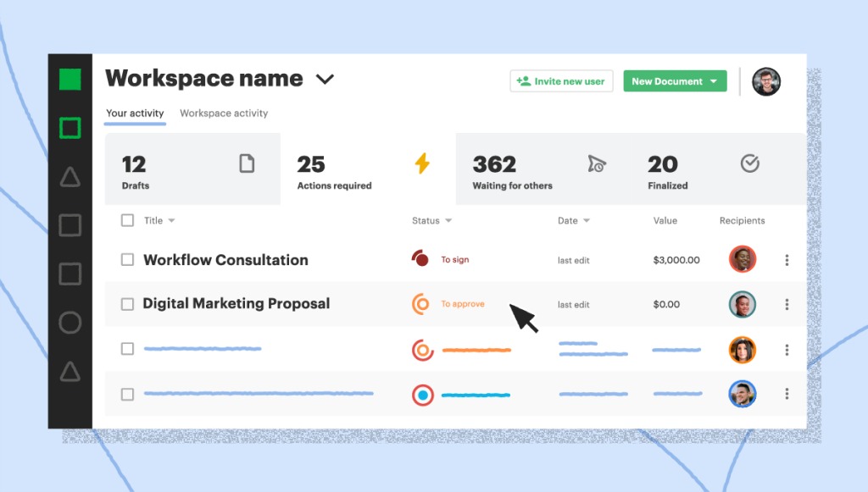Open more options for Workflow Consultation row
The height and width of the screenshot is (492, 868).
click(787, 260)
